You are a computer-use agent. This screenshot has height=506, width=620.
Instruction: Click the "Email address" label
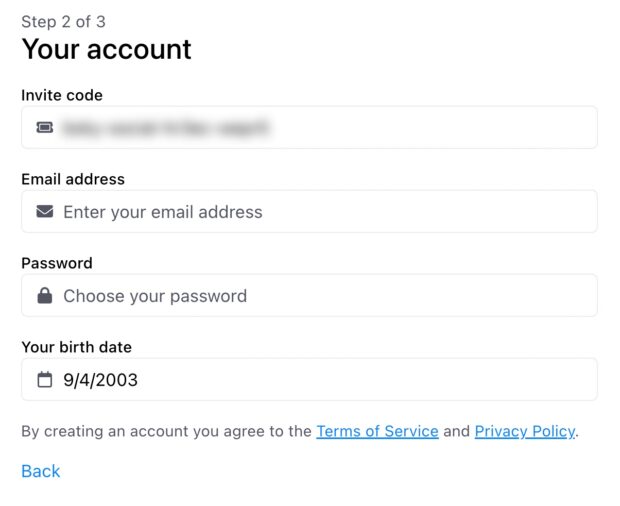73,180
